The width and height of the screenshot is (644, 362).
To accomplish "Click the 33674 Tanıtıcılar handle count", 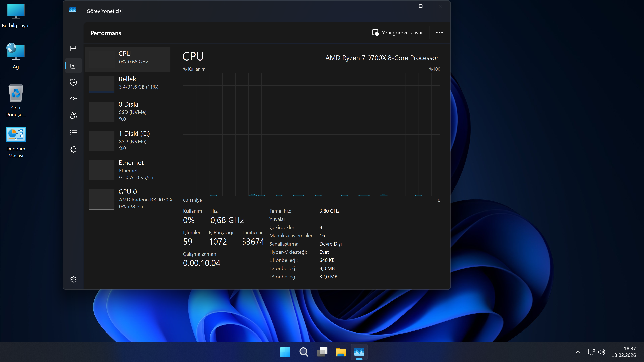I will tap(253, 242).
